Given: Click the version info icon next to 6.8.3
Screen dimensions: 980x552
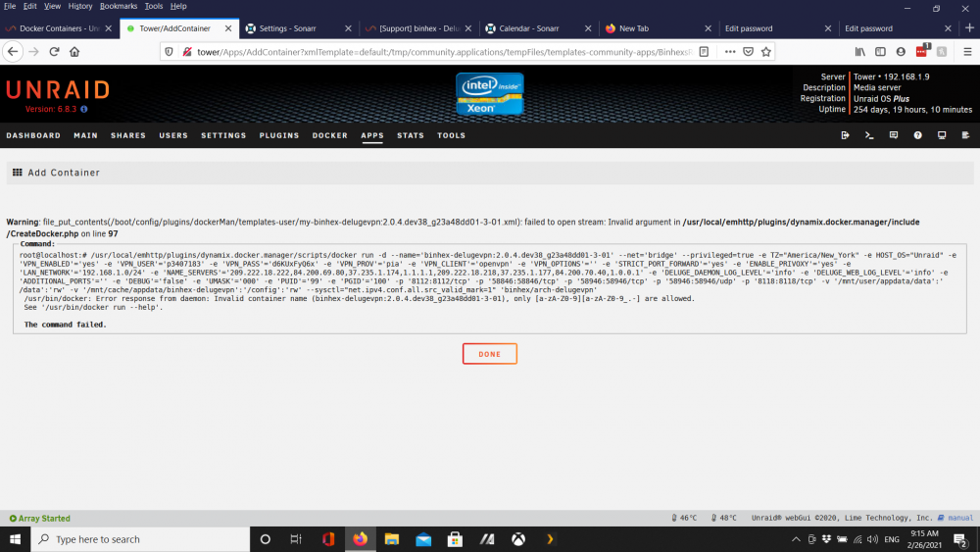Looking at the screenshot, I should point(83,109).
